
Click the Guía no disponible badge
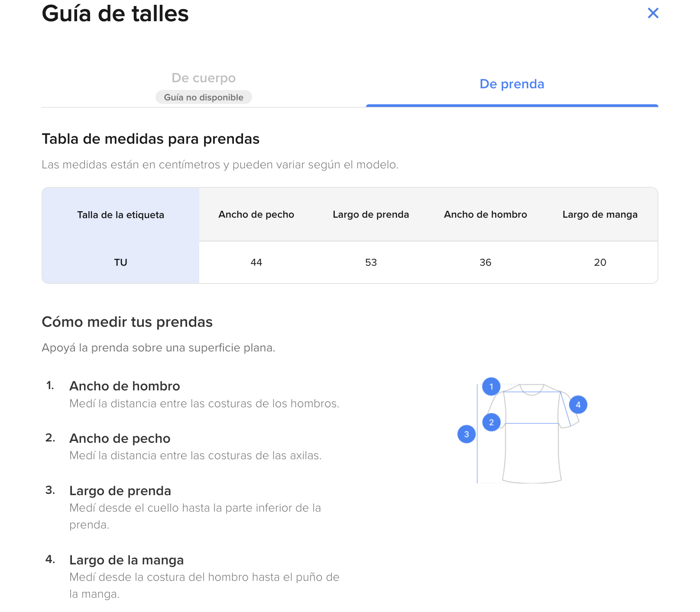point(204,97)
